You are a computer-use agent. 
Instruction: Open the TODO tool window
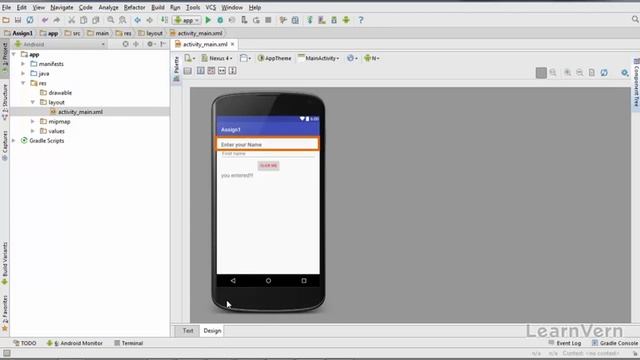click(x=25, y=343)
